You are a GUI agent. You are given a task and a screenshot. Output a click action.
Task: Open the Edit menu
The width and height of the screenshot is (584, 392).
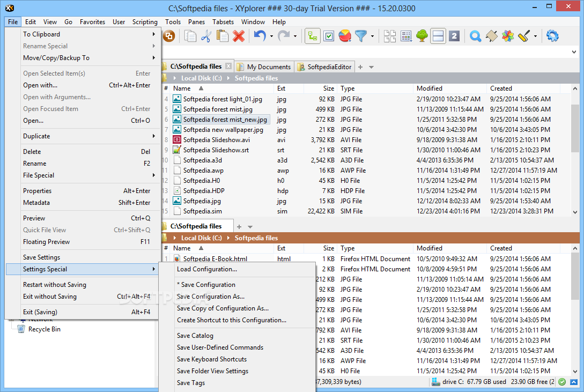(x=31, y=22)
